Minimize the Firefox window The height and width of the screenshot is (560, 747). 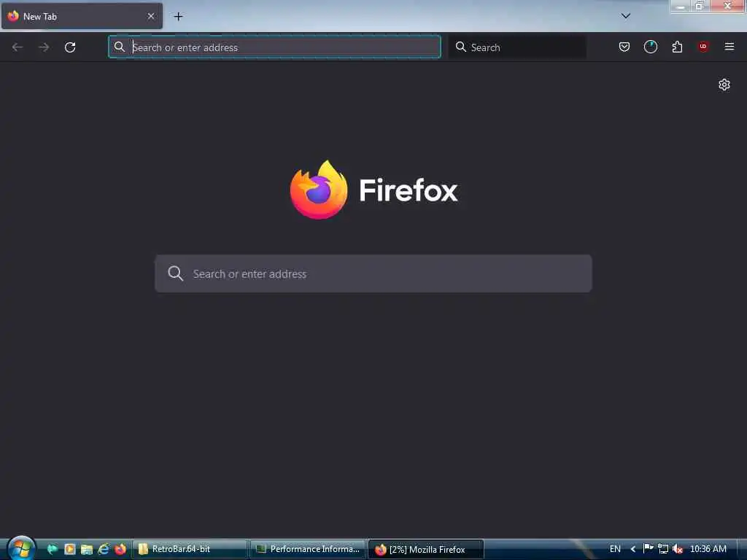point(681,6)
